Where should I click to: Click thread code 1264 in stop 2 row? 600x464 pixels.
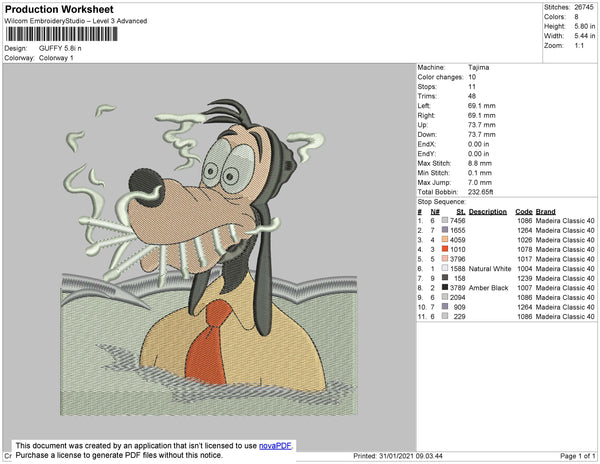coord(525,230)
